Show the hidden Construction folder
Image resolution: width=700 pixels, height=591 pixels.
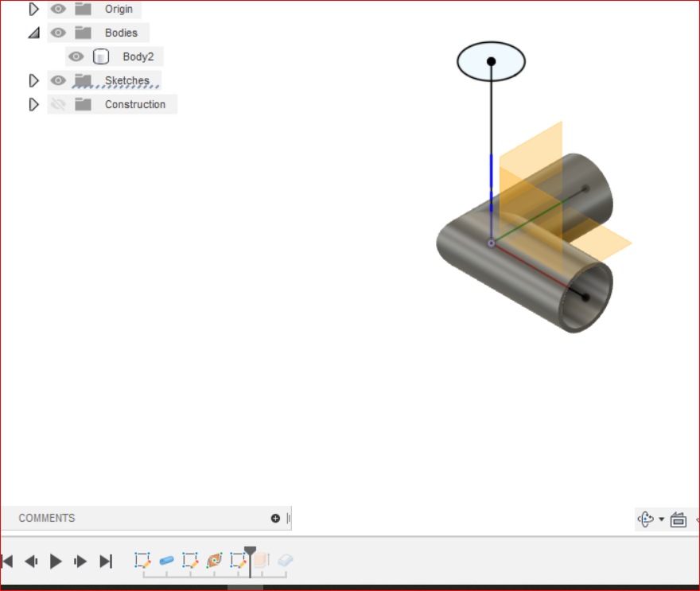coord(58,104)
